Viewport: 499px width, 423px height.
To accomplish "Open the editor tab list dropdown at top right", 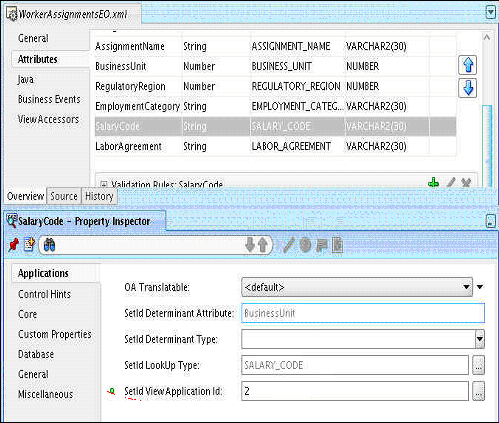I will point(490,12).
